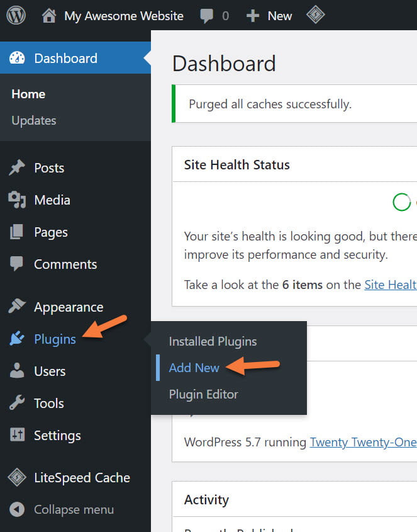
Task: Follow the Twenty Twenty-One theme link
Action: point(363,442)
